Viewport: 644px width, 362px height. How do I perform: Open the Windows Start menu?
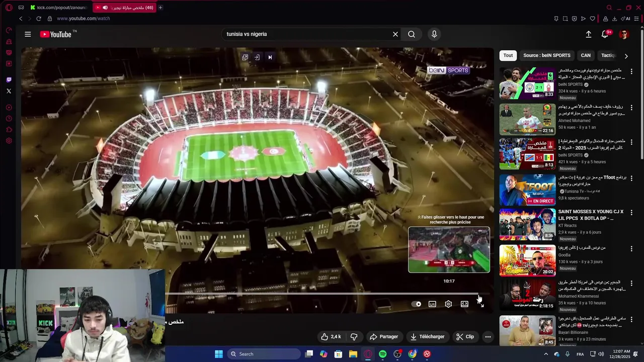pos(219,354)
